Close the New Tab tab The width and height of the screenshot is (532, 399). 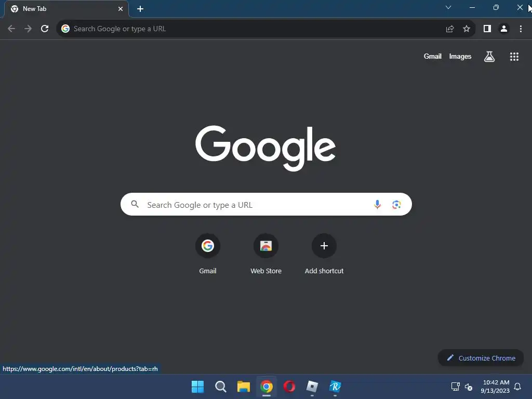[x=121, y=9]
